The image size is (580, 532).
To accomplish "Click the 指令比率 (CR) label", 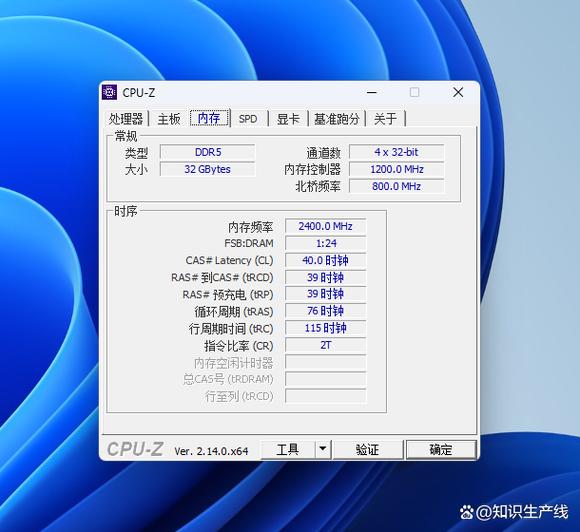I will click(x=239, y=346).
